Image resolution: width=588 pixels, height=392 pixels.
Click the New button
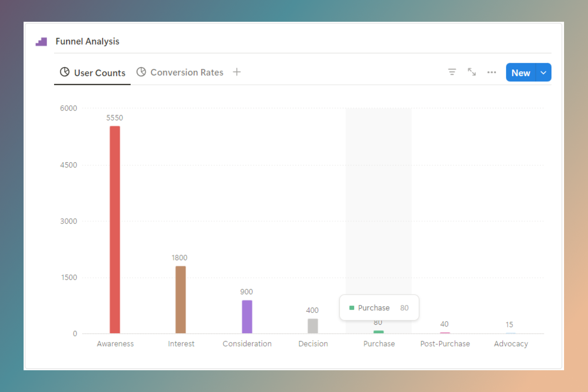520,72
